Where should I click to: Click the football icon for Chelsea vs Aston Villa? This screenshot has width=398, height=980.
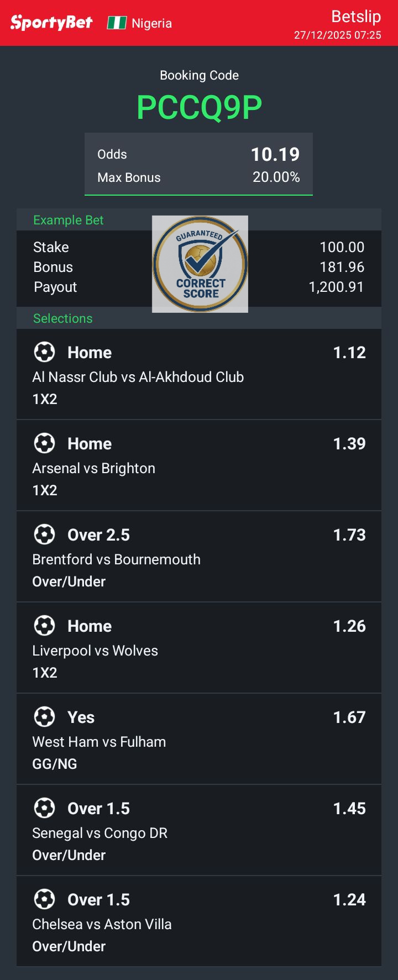[44, 899]
